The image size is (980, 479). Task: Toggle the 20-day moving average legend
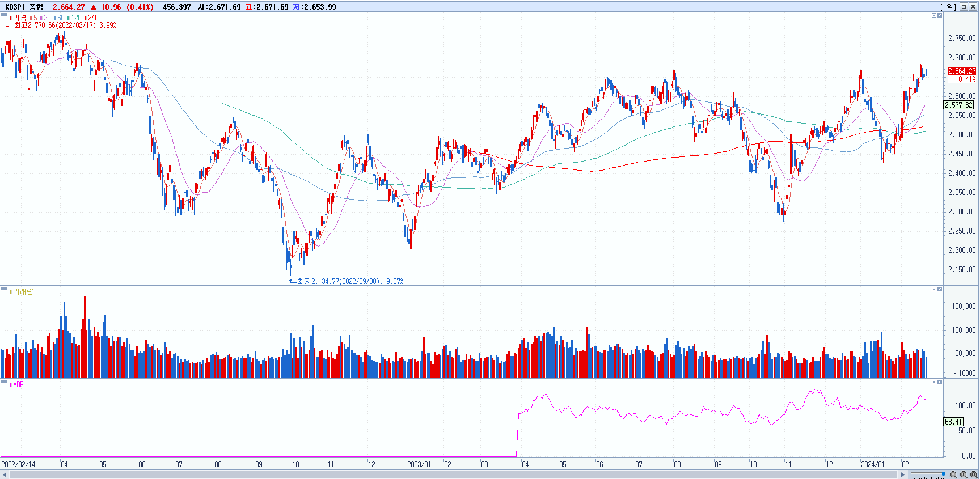pyautogui.click(x=45, y=18)
